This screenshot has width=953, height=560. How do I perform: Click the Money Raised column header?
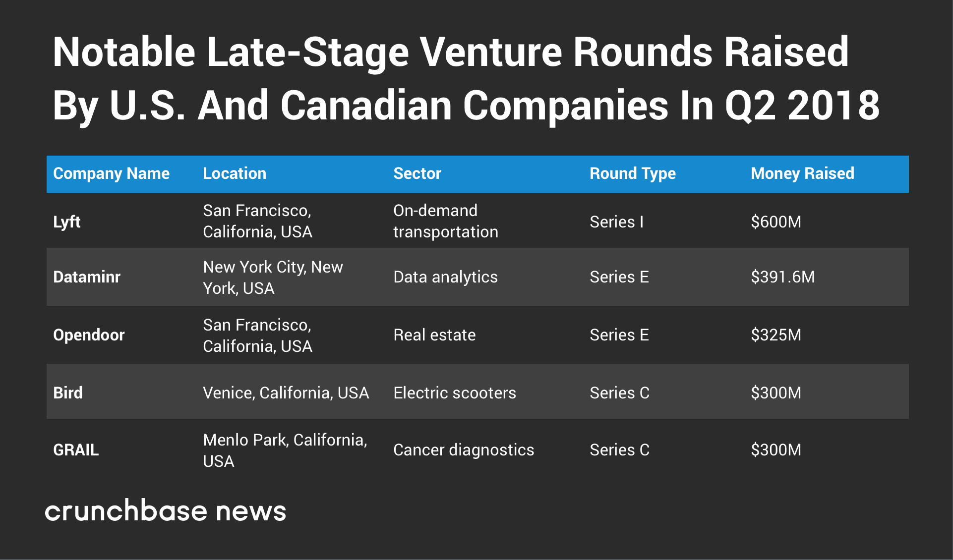(x=802, y=173)
